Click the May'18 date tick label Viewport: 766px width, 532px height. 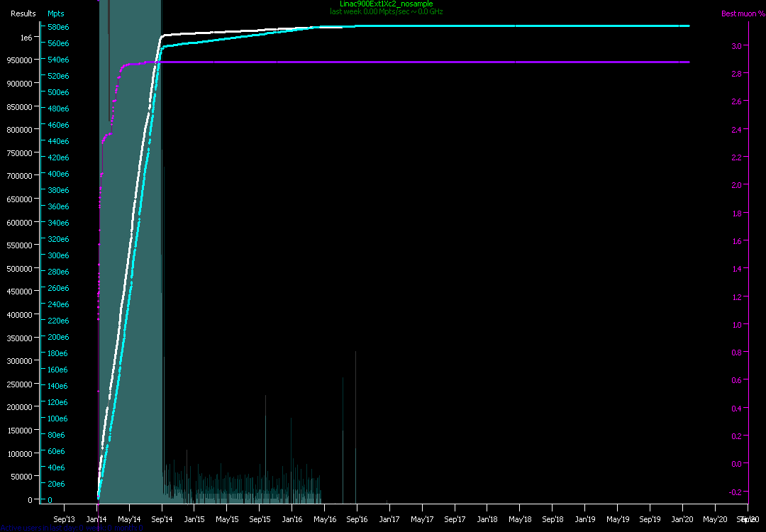pyautogui.click(x=519, y=519)
